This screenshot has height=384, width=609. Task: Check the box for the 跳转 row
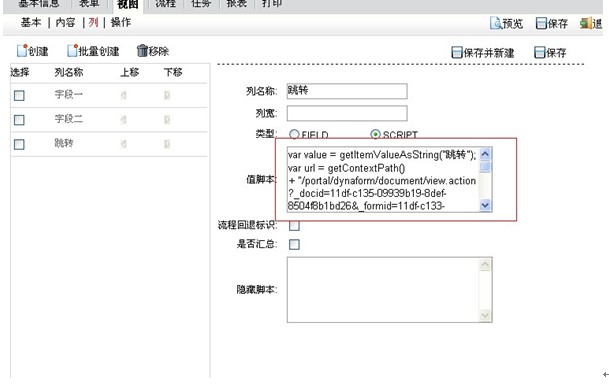click(19, 144)
